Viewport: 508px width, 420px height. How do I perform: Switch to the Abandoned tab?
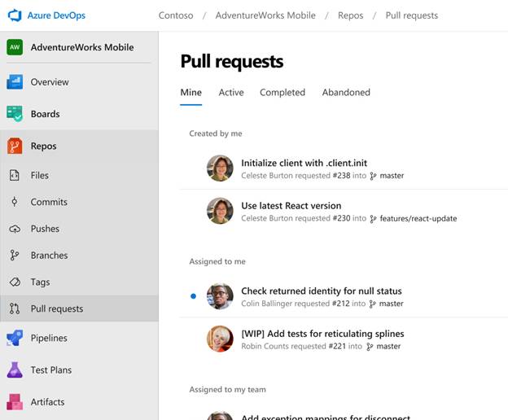pos(346,92)
